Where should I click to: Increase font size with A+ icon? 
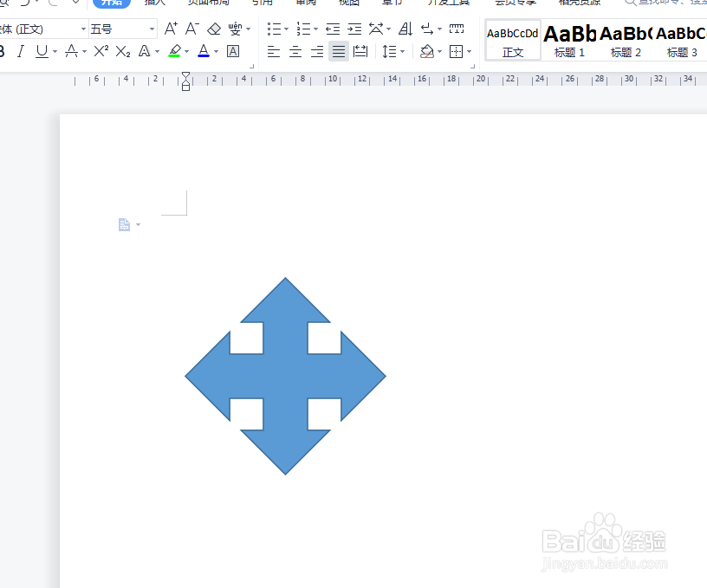click(x=171, y=29)
